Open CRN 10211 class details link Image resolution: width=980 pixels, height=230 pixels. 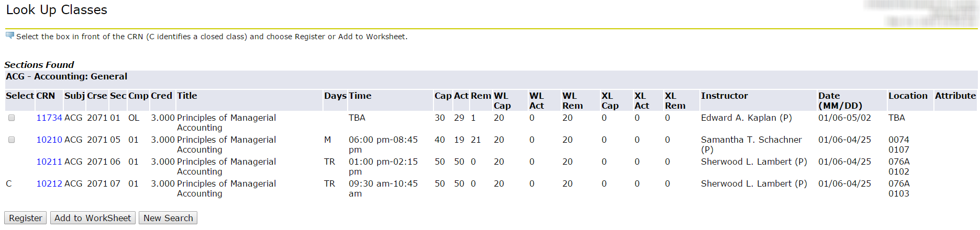pos(49,162)
